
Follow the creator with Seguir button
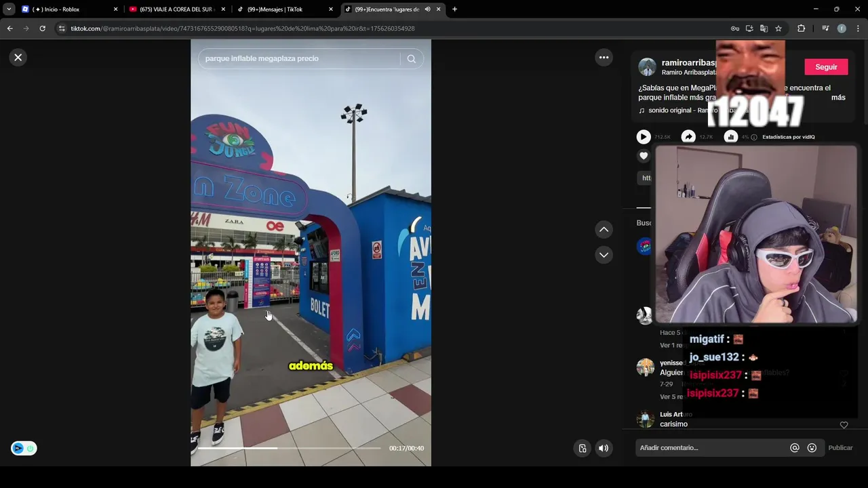tap(826, 67)
